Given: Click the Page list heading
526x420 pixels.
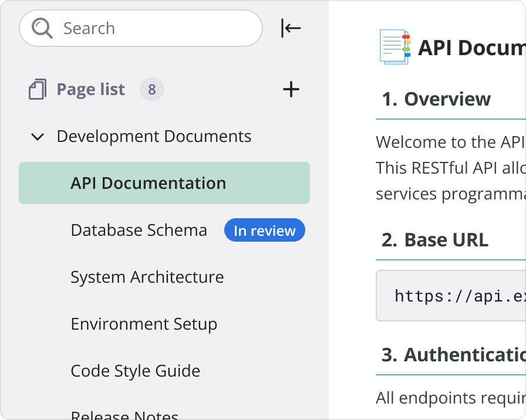Looking at the screenshot, I should point(90,89).
